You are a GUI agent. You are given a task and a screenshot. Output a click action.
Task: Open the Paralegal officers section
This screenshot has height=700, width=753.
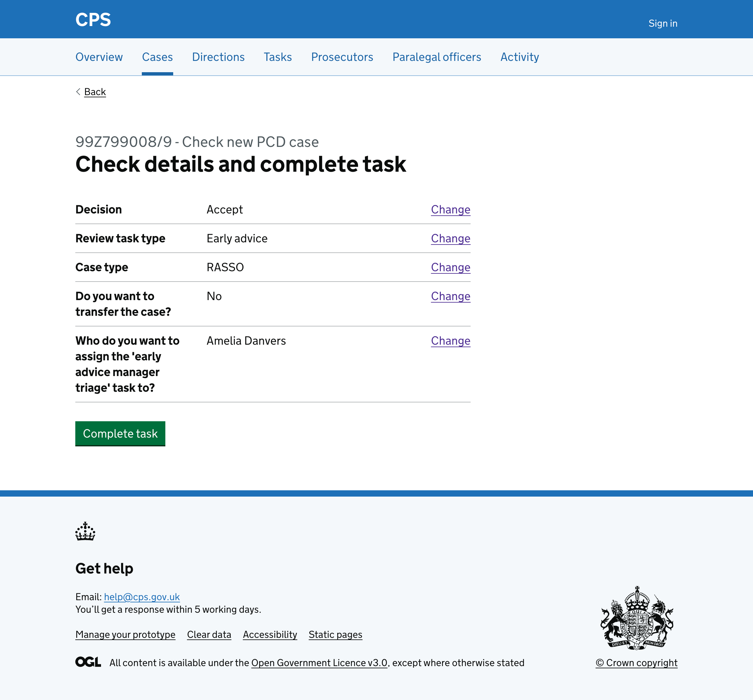(x=436, y=57)
